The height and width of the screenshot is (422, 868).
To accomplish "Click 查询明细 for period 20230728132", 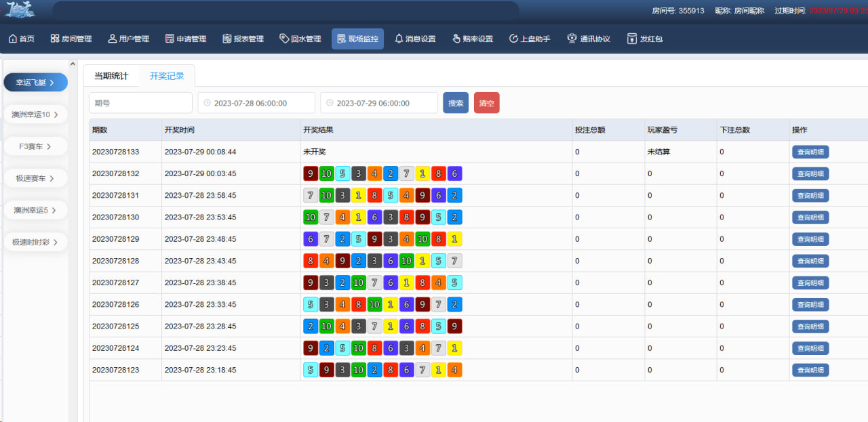I will pos(810,174).
